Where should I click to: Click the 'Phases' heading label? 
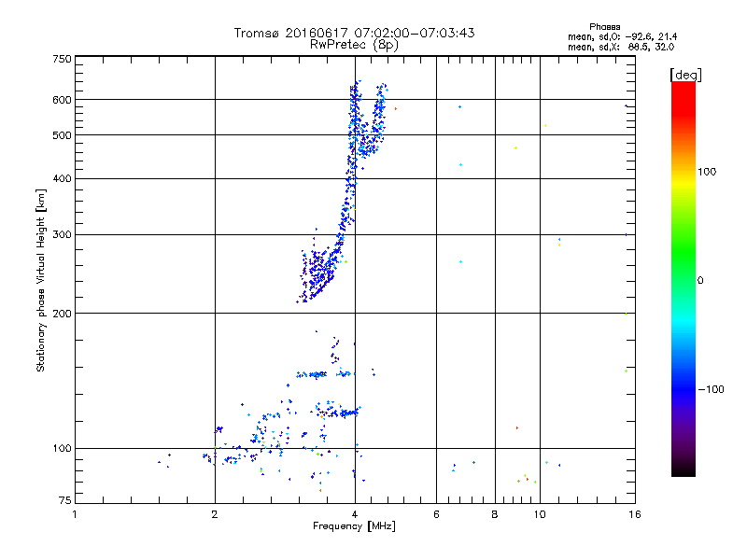[604, 27]
